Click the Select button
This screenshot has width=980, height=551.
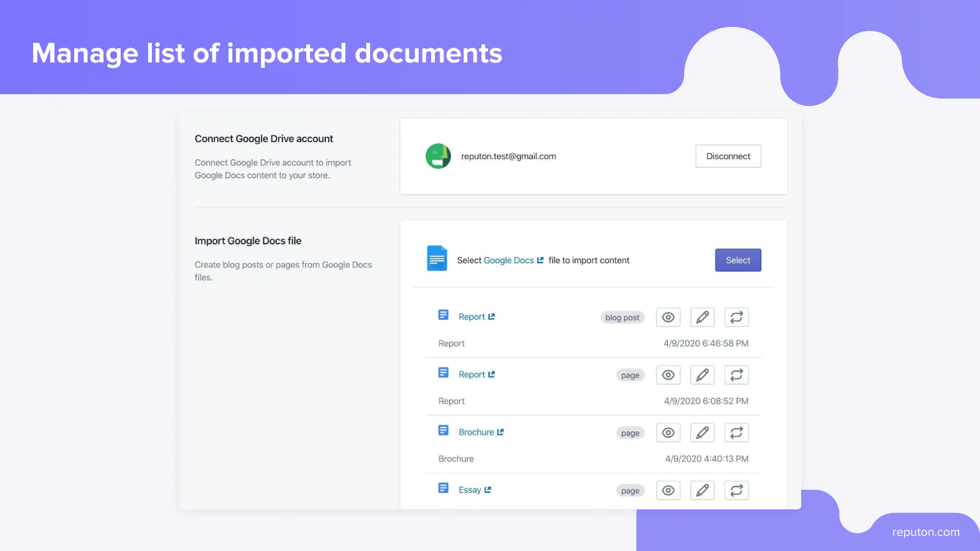click(x=738, y=260)
